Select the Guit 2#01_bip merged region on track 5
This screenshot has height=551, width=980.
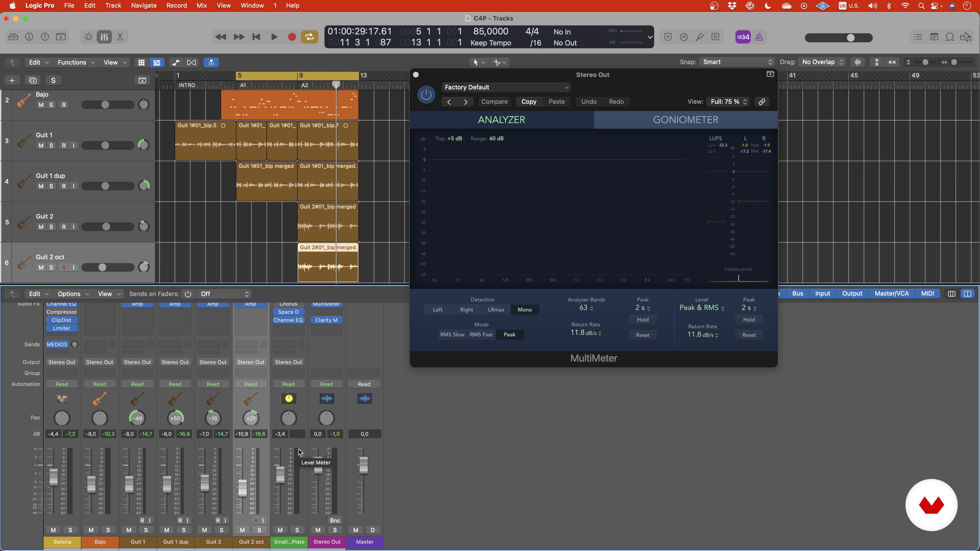[327, 222]
